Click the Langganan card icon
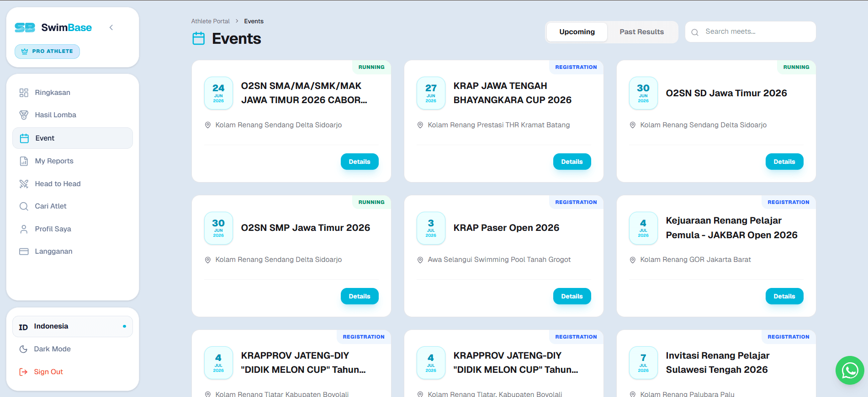Image resolution: width=868 pixels, height=397 pixels. tap(24, 251)
